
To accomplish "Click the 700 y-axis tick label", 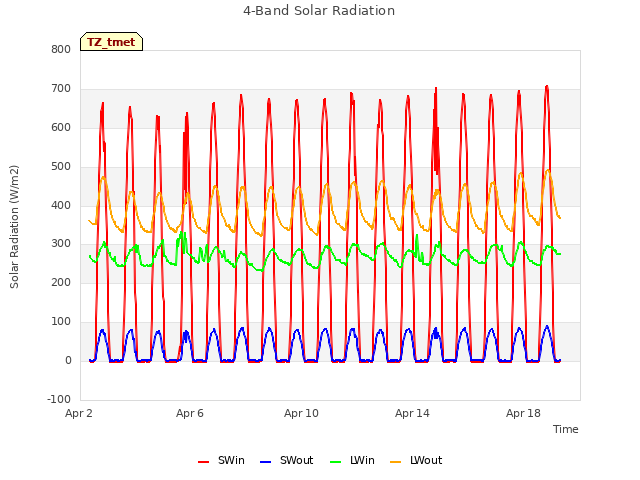I will coord(61,89).
